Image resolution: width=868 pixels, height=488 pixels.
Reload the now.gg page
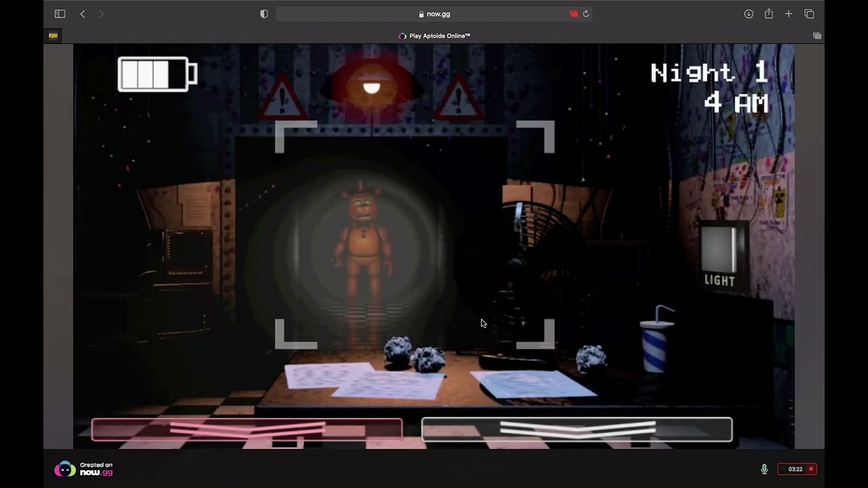[x=586, y=14]
